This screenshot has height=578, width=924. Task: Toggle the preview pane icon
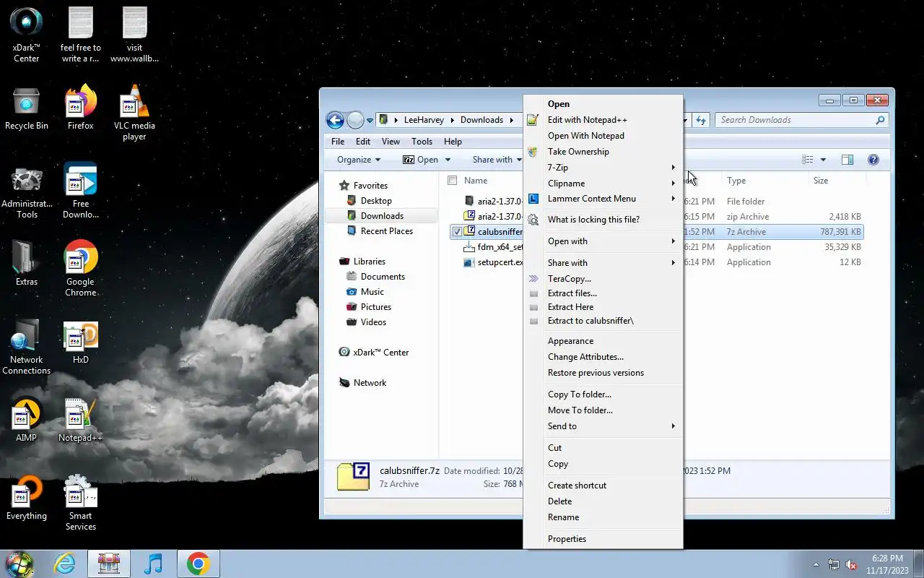847,160
